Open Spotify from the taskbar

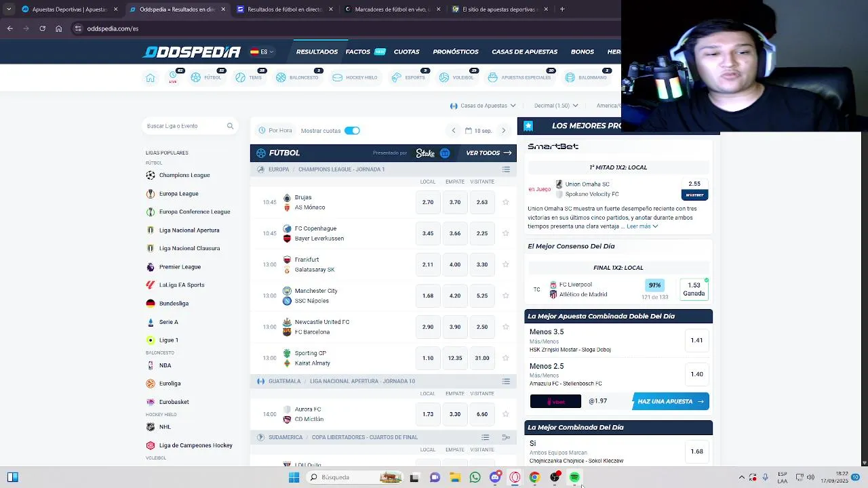[x=574, y=477]
